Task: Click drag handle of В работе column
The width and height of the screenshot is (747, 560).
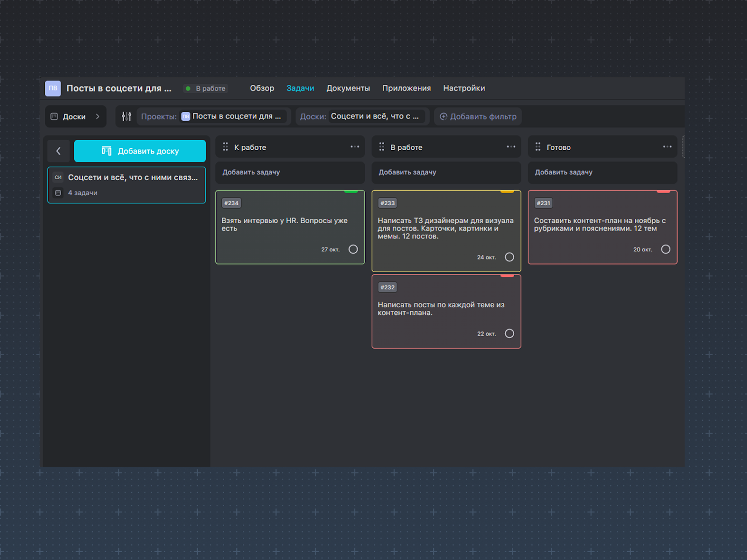Action: (381, 147)
